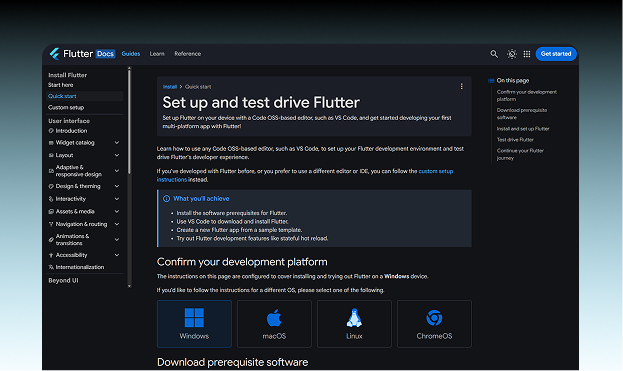Click the Internationalization sidebar icon

(51, 267)
